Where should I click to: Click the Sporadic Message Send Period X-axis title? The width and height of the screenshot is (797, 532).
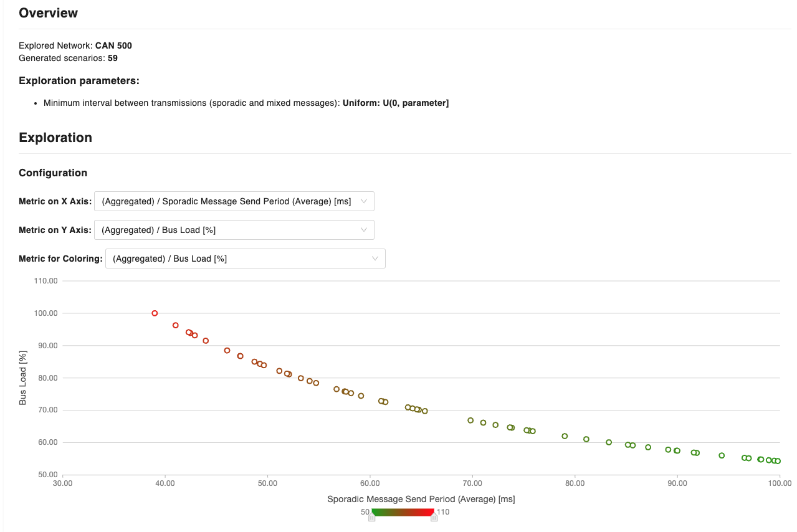click(421, 499)
